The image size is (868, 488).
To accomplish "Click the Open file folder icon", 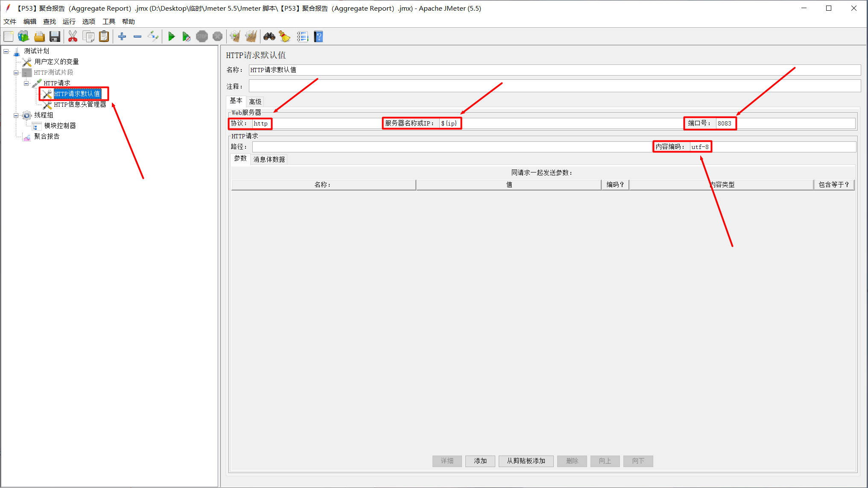I will 39,37.
